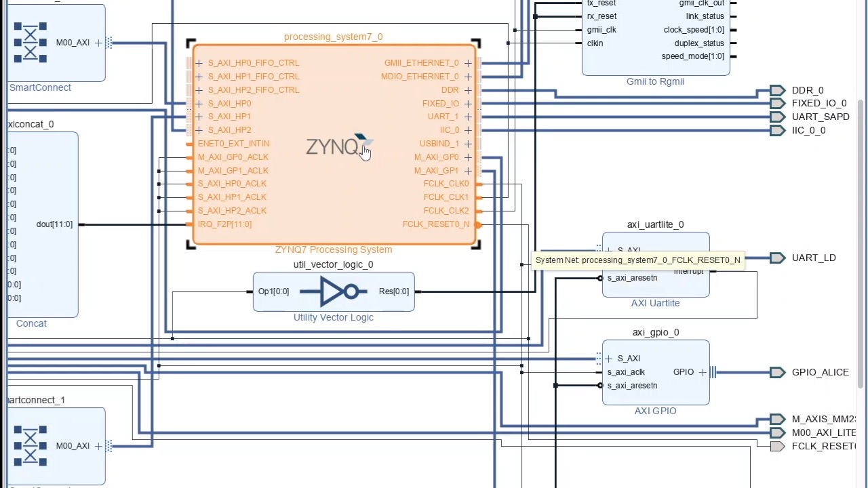Viewport: 868px width, 488px height.
Task: Expand the M_AXI_GP0 interface plus
Action: click(x=468, y=157)
